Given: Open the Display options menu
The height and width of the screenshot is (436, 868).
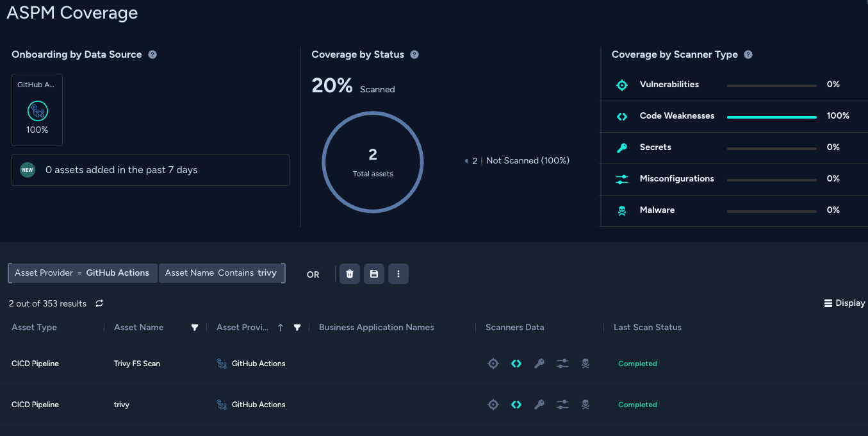Looking at the screenshot, I should 844,303.
